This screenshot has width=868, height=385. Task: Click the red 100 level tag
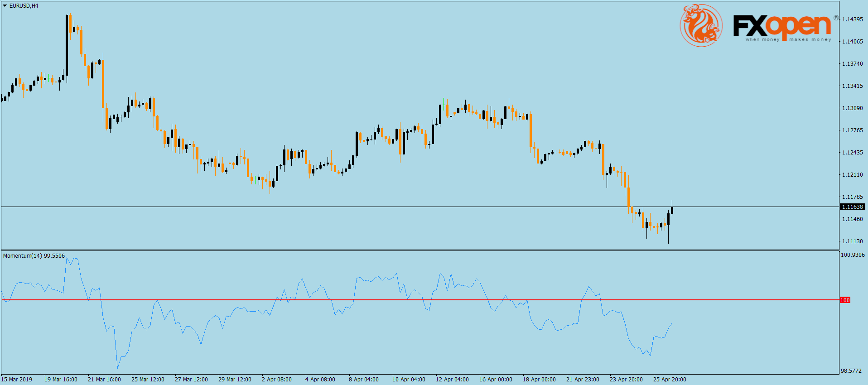tap(845, 300)
